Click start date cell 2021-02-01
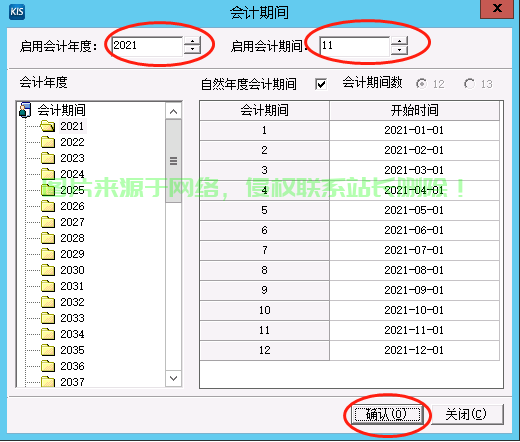 pos(414,150)
